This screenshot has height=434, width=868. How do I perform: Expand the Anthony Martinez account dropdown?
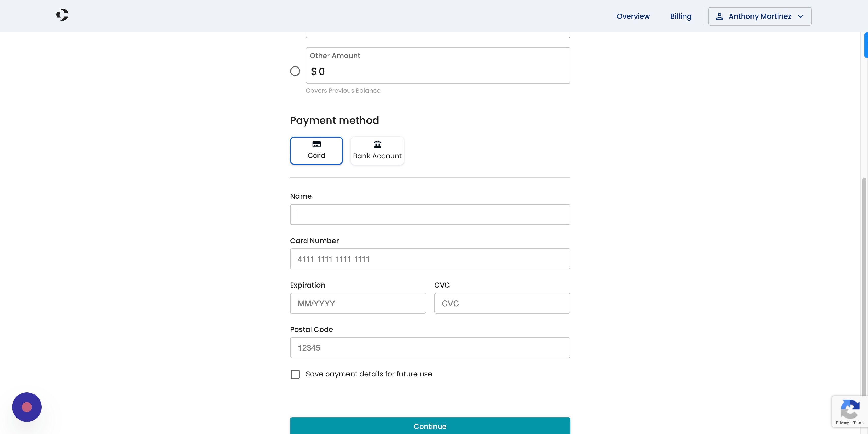click(x=760, y=16)
